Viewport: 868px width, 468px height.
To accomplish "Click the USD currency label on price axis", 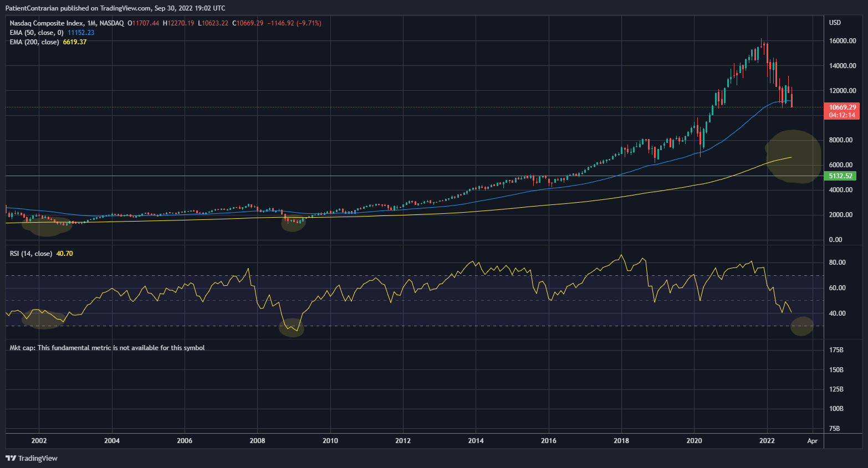I will coord(835,23).
